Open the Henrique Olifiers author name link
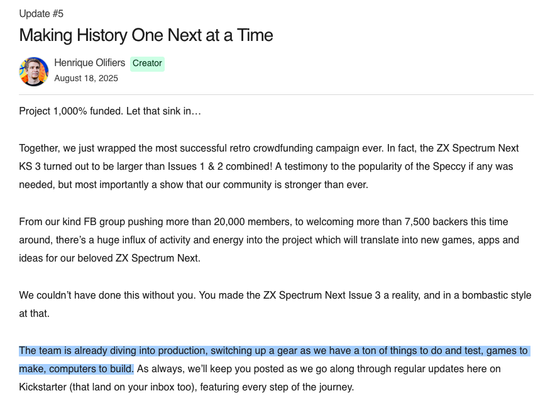This screenshot has width=555, height=415. click(90, 63)
